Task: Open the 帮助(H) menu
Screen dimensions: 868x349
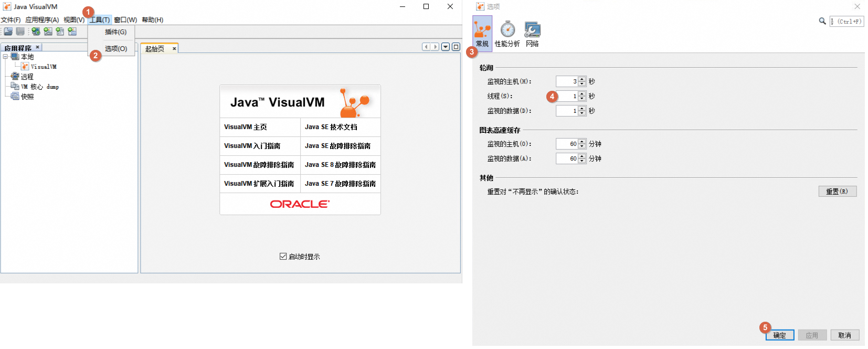Action: 153,20
